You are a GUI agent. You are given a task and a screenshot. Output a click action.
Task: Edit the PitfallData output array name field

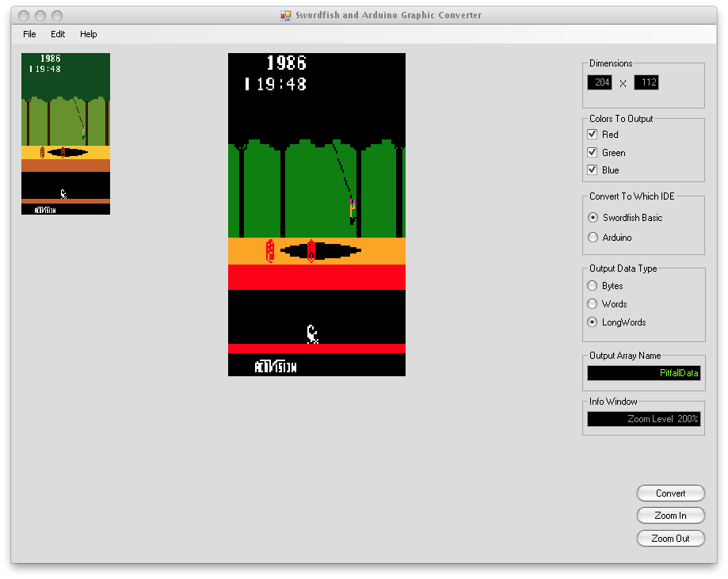click(x=643, y=373)
